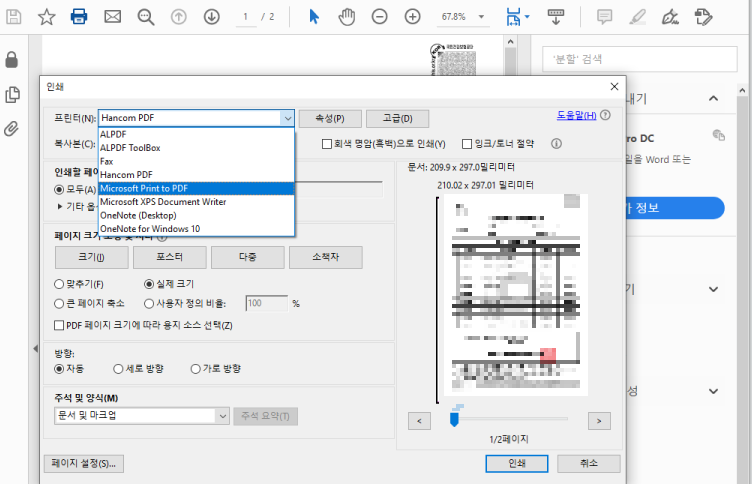The height and width of the screenshot is (484, 752).
Task: Collapse the left pane arrow
Action: pos(35,349)
